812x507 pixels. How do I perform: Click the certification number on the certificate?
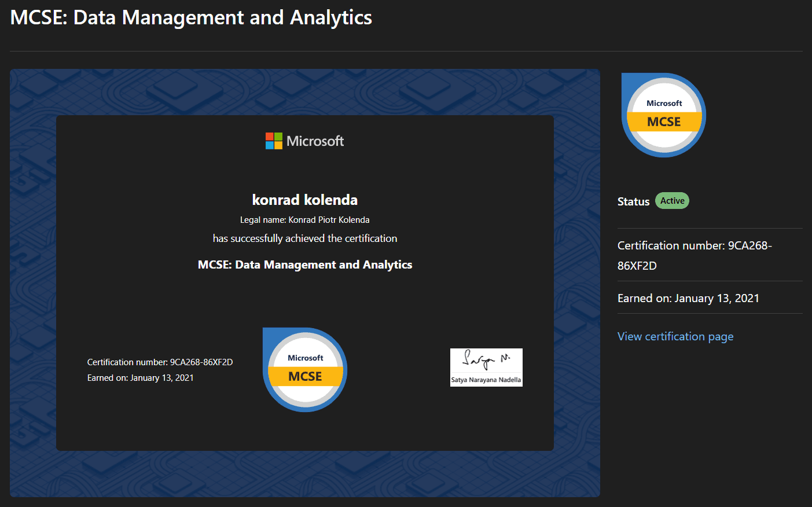160,362
